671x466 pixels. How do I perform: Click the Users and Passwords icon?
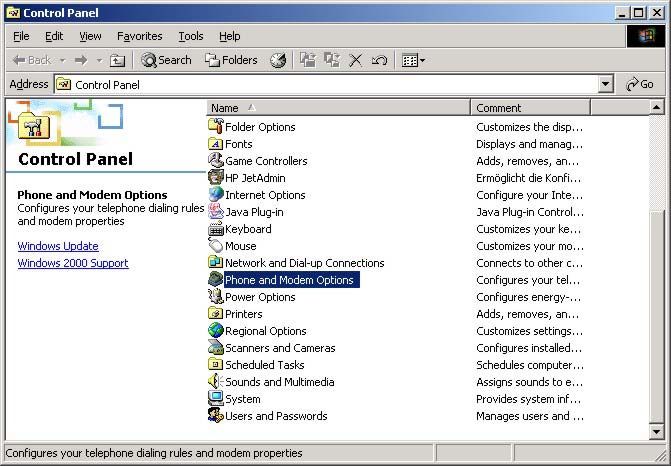point(216,416)
